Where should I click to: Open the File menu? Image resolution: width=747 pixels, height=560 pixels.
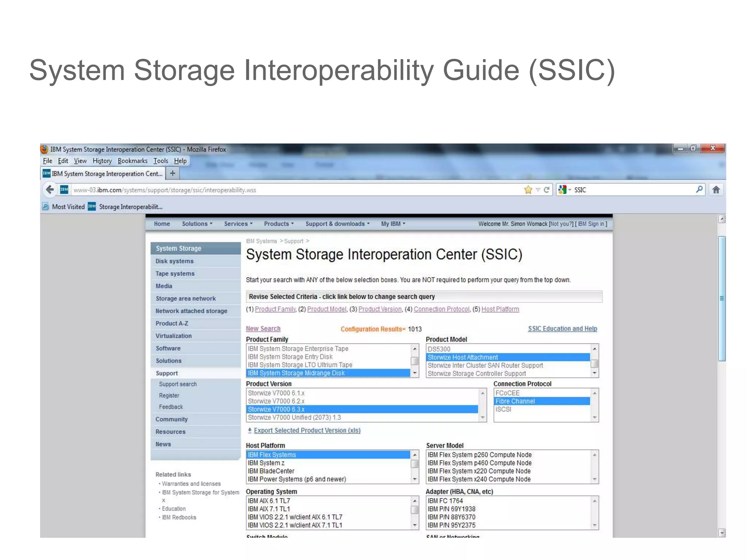47,161
